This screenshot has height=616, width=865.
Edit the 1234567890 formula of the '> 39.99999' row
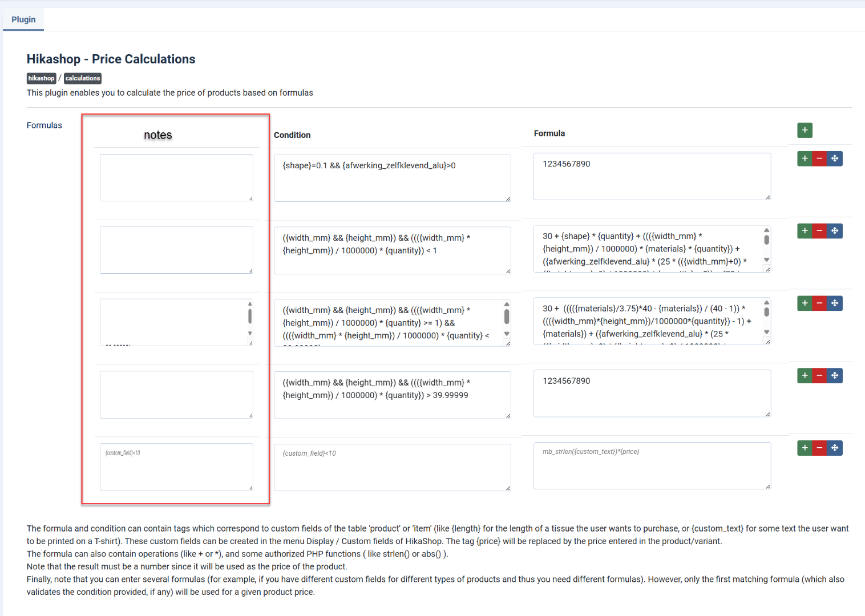click(652, 394)
